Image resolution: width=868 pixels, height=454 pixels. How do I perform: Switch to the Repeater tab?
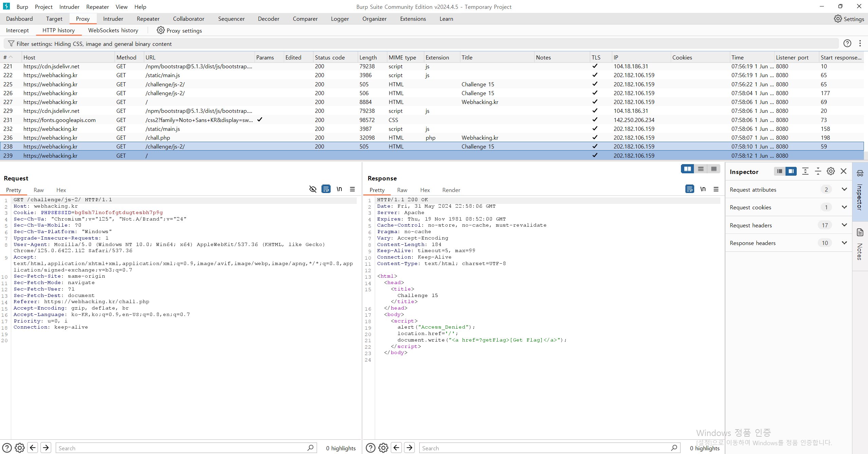[x=148, y=19]
